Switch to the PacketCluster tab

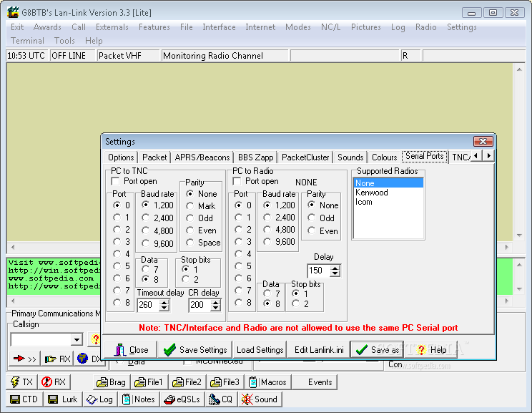point(305,157)
